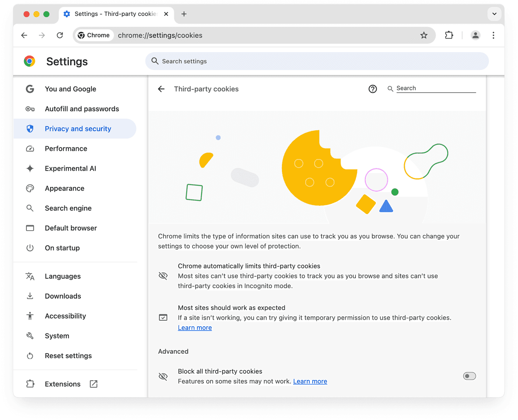Go to the Downloads settings section

63,296
